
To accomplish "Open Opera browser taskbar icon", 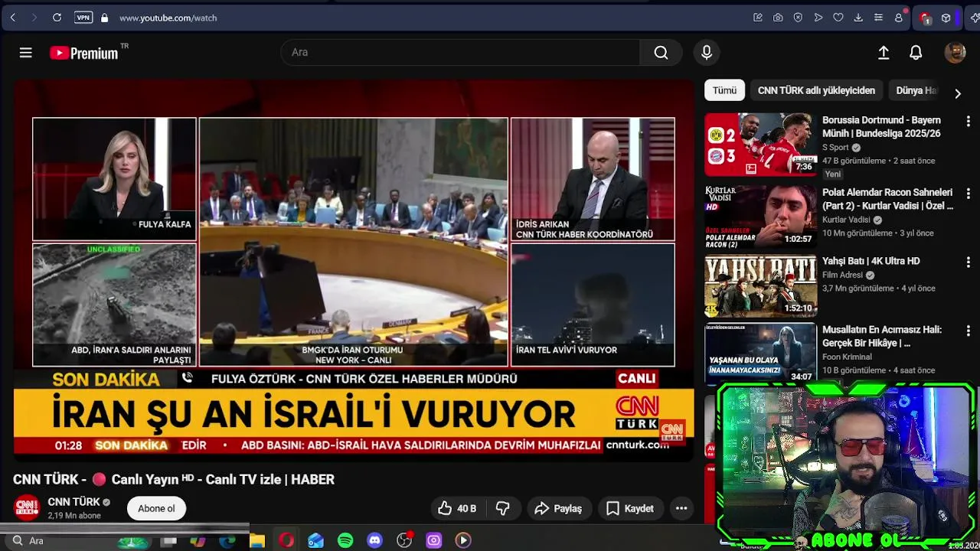I will [286, 540].
